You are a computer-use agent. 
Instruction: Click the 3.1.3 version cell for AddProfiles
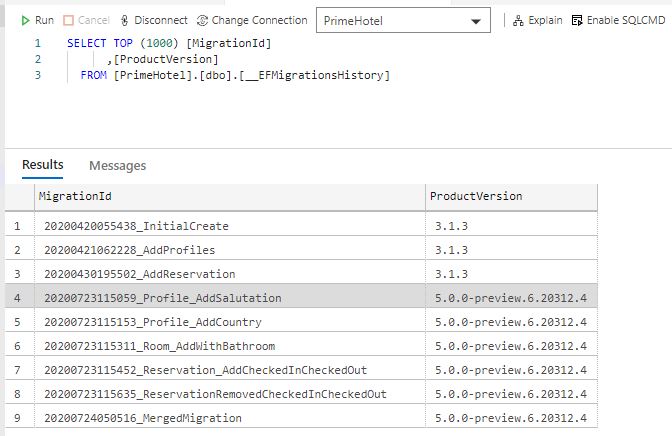click(x=511, y=250)
